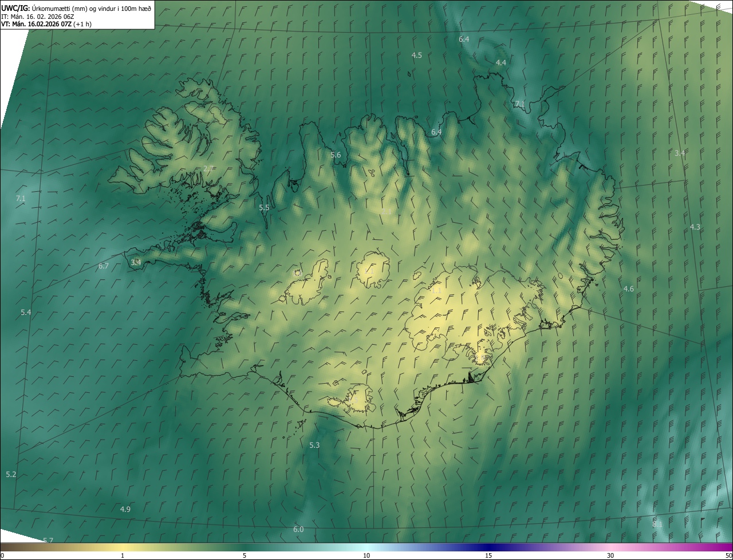Select the 15 tick on the color scale
This screenshot has width=733, height=560.
(x=488, y=556)
